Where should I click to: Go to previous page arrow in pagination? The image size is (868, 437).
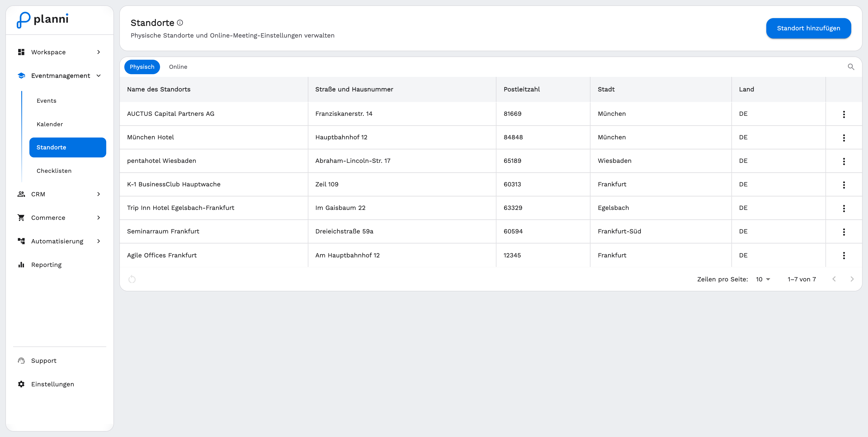834,279
